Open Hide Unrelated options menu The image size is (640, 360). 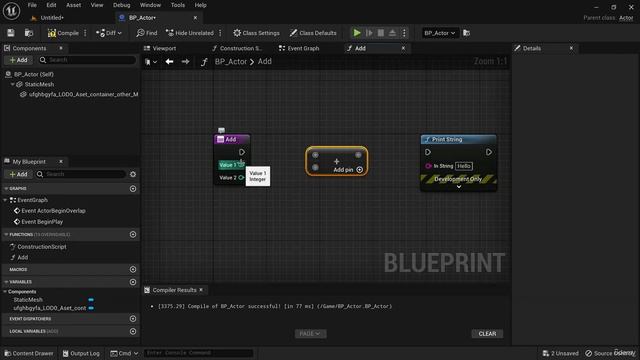tap(220, 33)
